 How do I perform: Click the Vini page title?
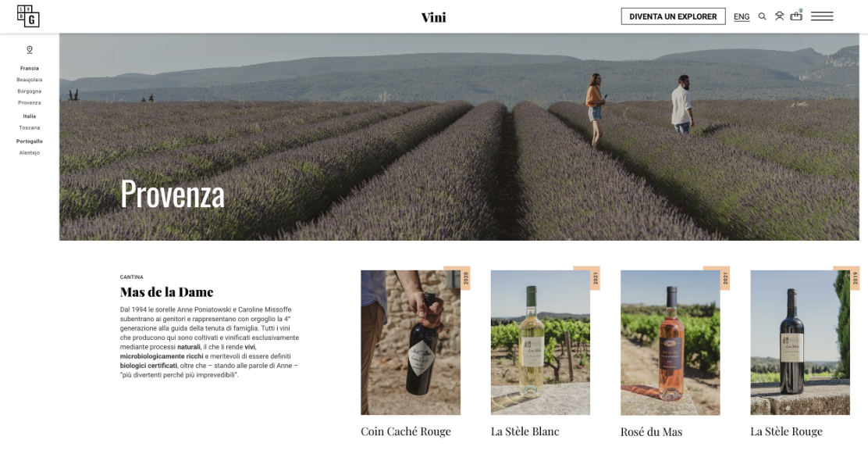click(x=433, y=17)
